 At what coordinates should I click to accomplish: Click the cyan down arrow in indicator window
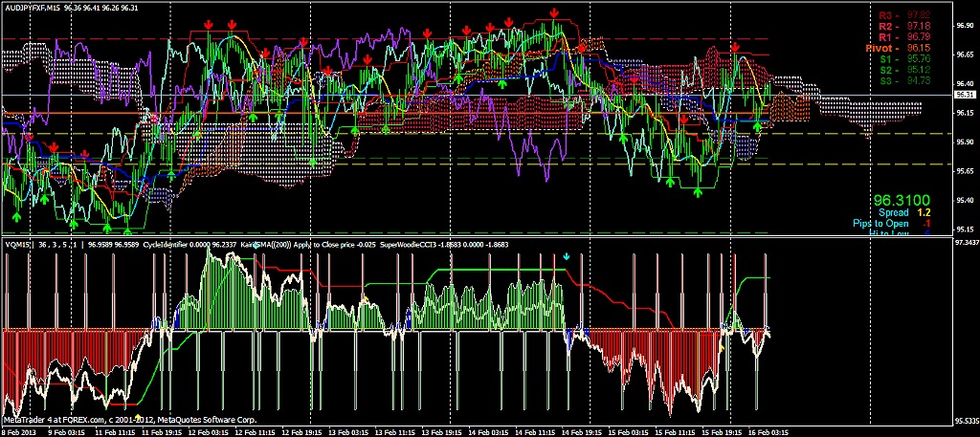coord(567,256)
